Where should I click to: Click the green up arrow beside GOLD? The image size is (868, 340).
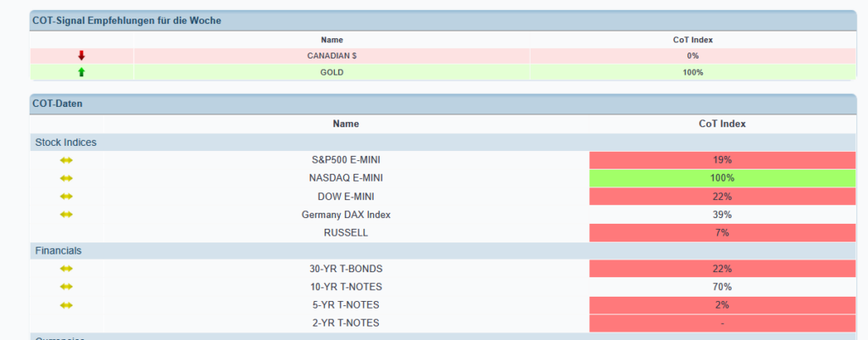(81, 72)
